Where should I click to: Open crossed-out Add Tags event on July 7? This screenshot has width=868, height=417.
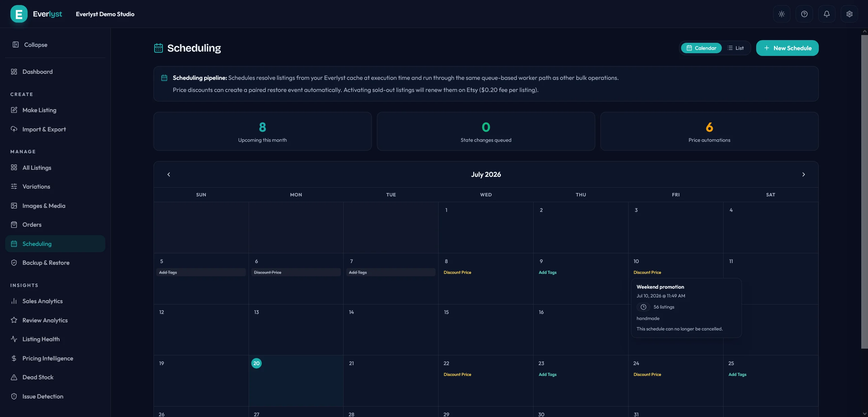[x=391, y=272]
